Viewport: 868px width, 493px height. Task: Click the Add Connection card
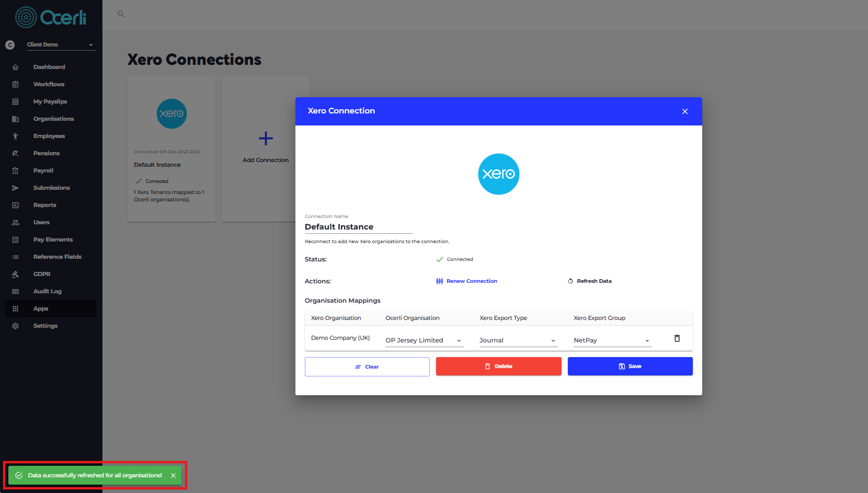[x=266, y=149]
